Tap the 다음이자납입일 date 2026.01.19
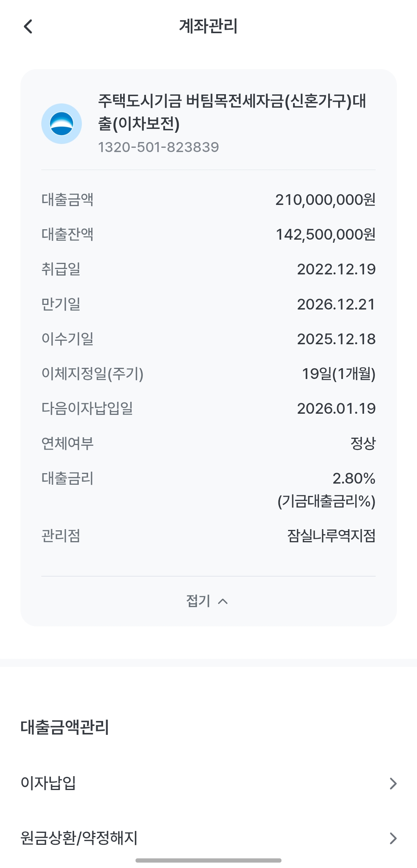 [336, 409]
